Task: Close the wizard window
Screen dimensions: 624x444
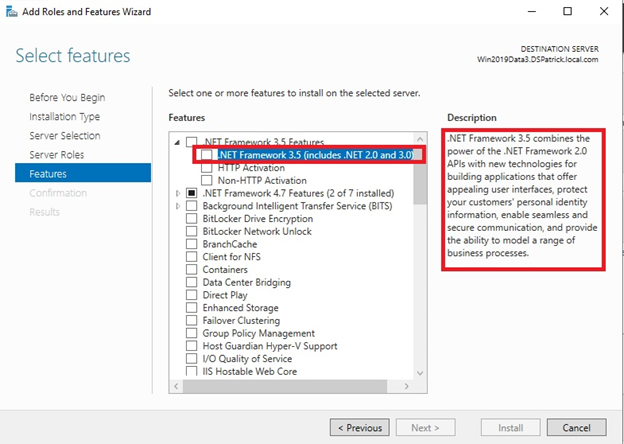Action: [x=604, y=11]
